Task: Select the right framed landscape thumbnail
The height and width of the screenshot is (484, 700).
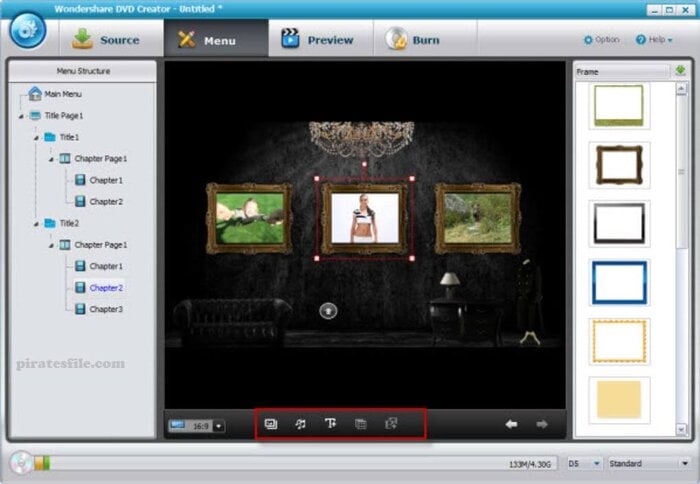Action: 478,218
